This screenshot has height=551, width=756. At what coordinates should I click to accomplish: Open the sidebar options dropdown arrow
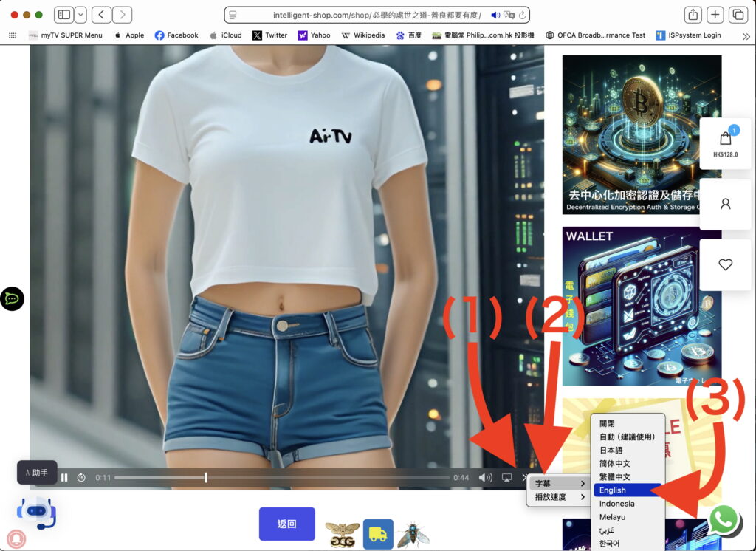point(80,15)
